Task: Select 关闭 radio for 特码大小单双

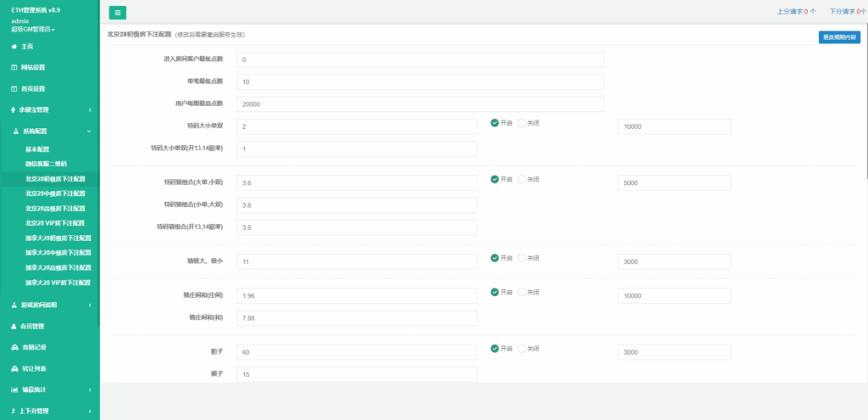Action: 522,123
